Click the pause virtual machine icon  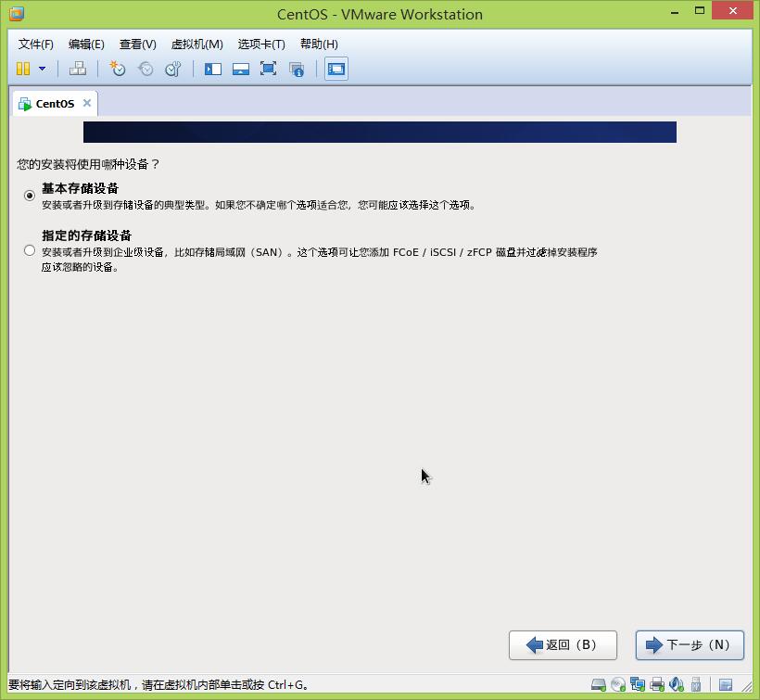[x=23, y=69]
